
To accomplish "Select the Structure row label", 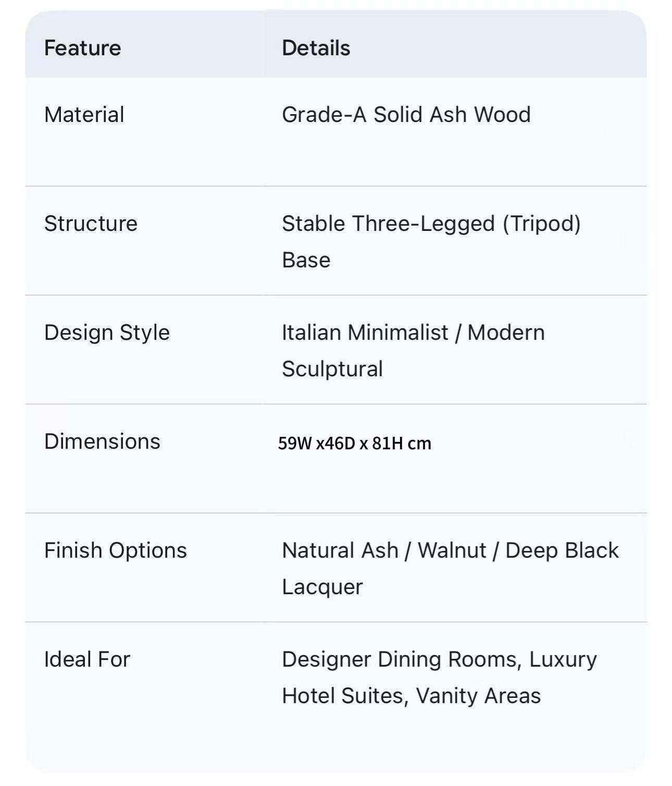I will click(x=91, y=224).
